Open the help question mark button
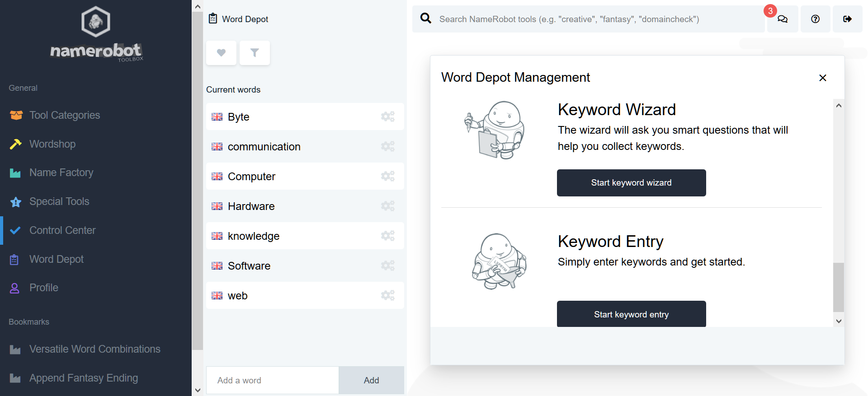868x396 pixels. [x=815, y=19]
